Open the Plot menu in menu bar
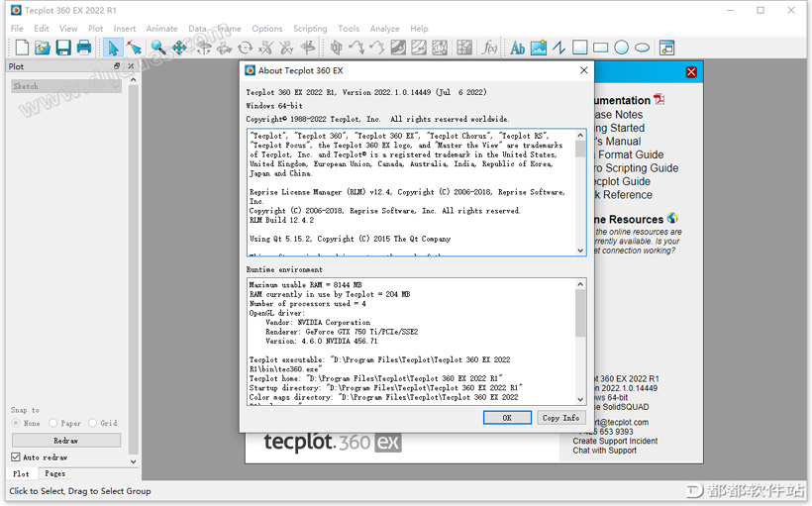812x506 pixels. [x=95, y=29]
